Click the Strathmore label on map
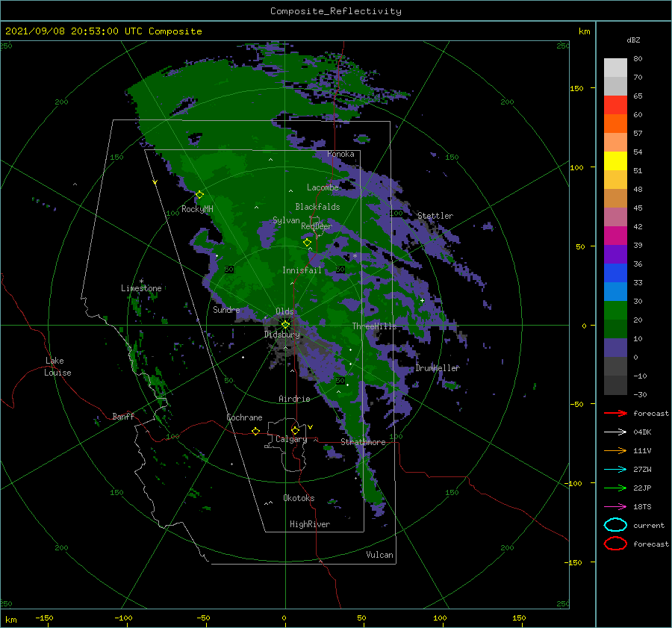672x628 pixels. click(363, 442)
